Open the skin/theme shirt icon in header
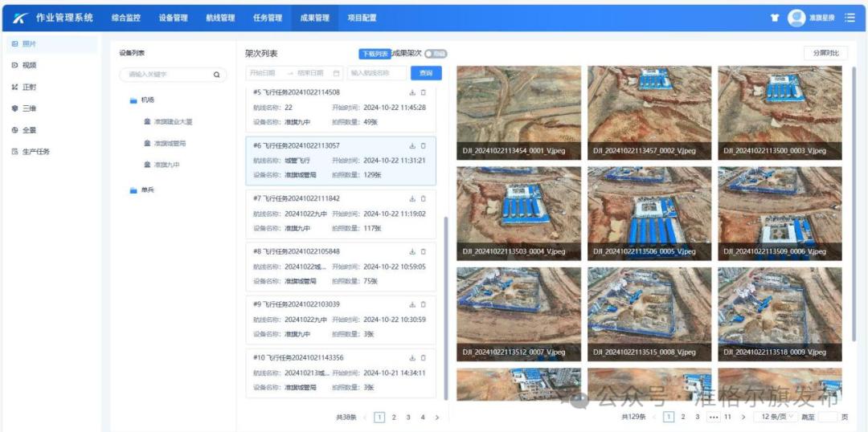The height and width of the screenshot is (432, 868). pos(775,18)
